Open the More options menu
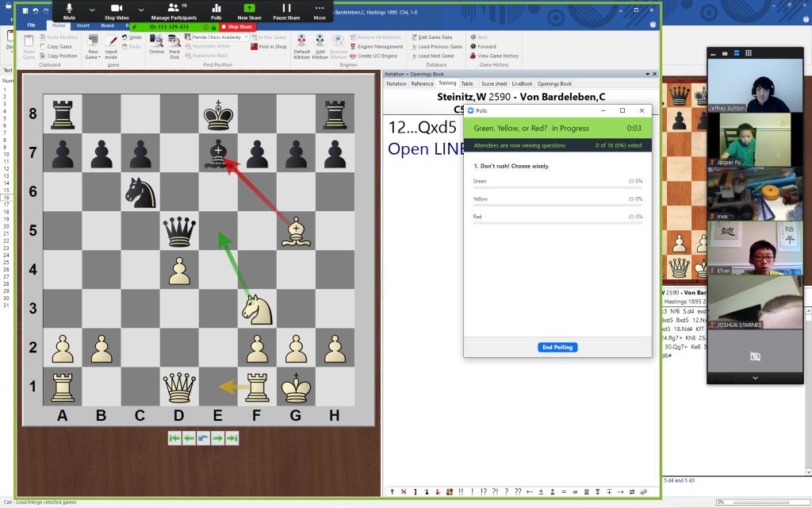 point(320,10)
